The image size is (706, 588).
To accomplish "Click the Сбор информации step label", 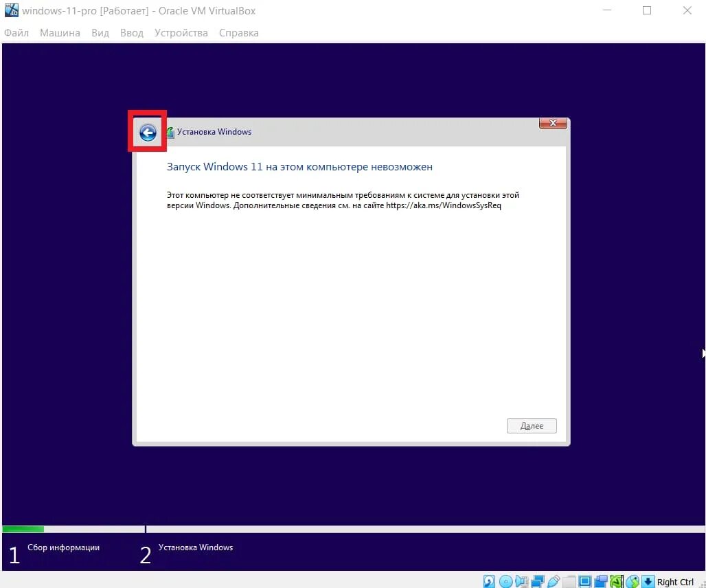I will (63, 547).
